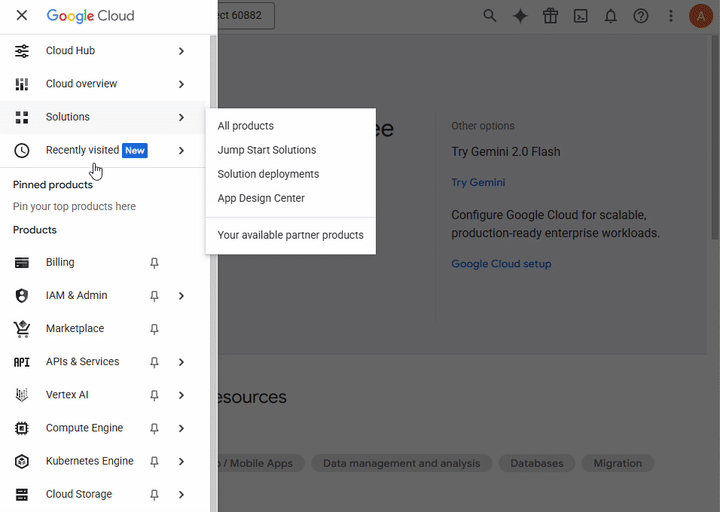Screen dimensions: 720x512
Task: Click the navigation menu scrollbar
Action: click(213, 273)
